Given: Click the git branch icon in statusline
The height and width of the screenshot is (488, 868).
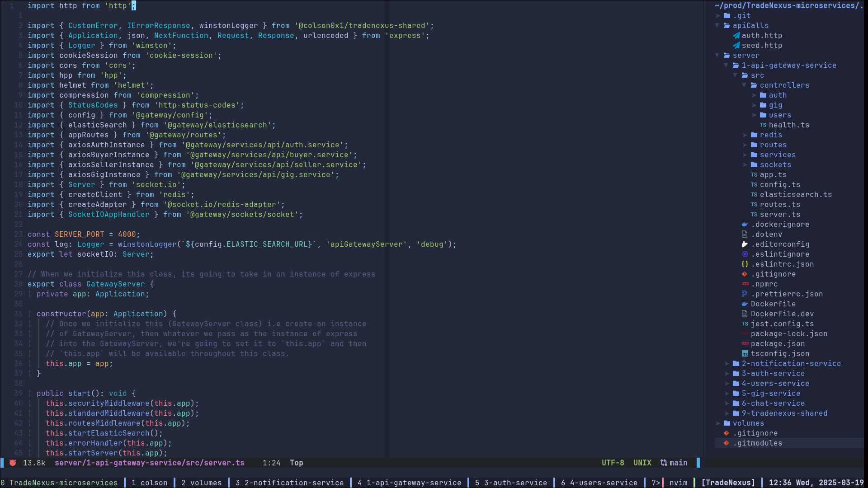Looking at the screenshot, I should (664, 463).
